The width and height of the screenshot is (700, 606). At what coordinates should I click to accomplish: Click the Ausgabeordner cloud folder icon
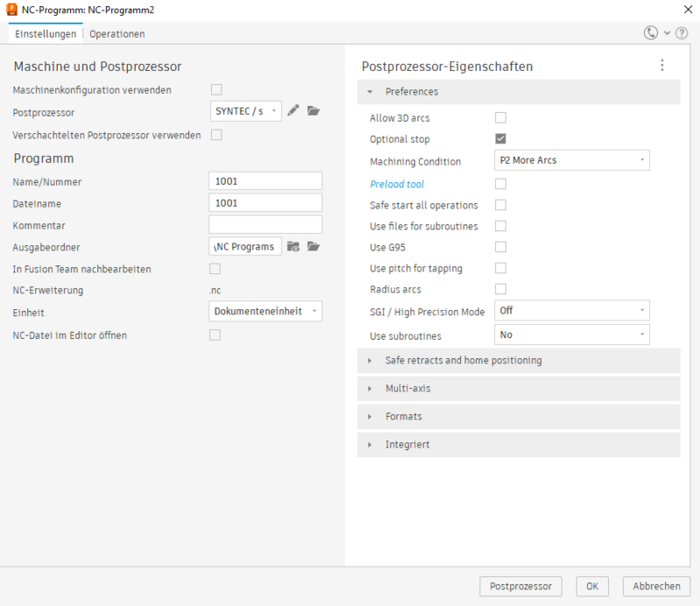pyautogui.click(x=293, y=247)
